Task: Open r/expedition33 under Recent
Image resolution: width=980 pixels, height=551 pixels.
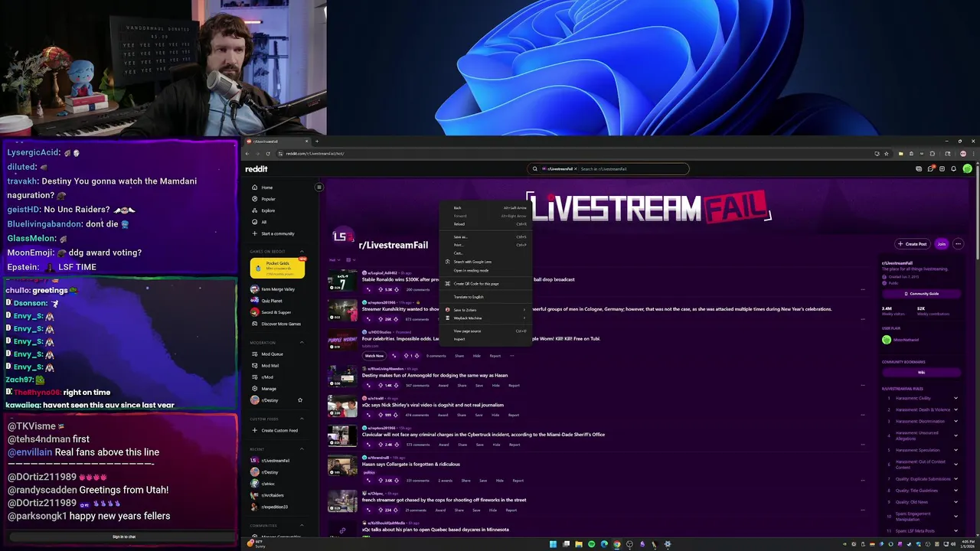Action: pyautogui.click(x=276, y=507)
